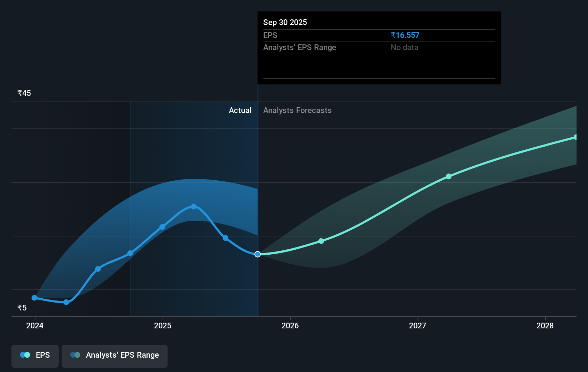Click the EPS point in mid 2025

click(225, 238)
